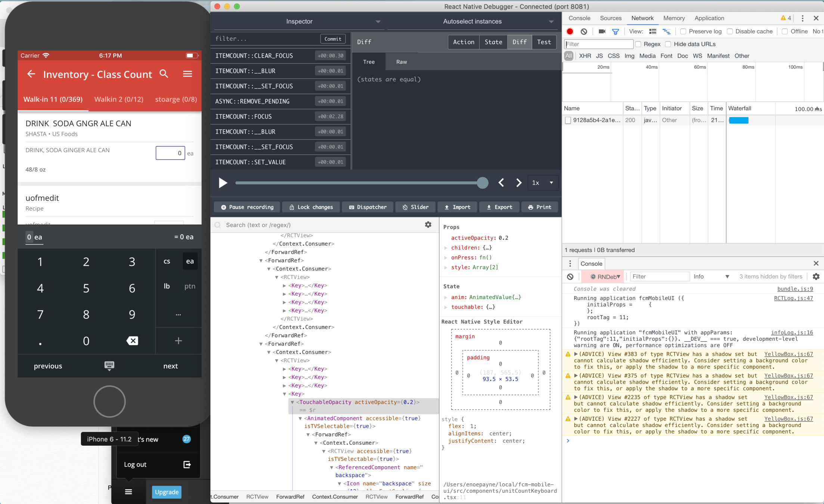Viewport: 824px width, 504px height.
Task: Tap the keyboard toggle icon below keypad
Action: coord(109,365)
